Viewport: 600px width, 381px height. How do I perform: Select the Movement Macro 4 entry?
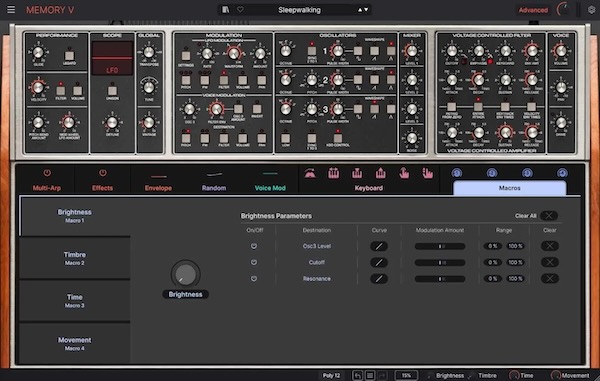pos(75,344)
